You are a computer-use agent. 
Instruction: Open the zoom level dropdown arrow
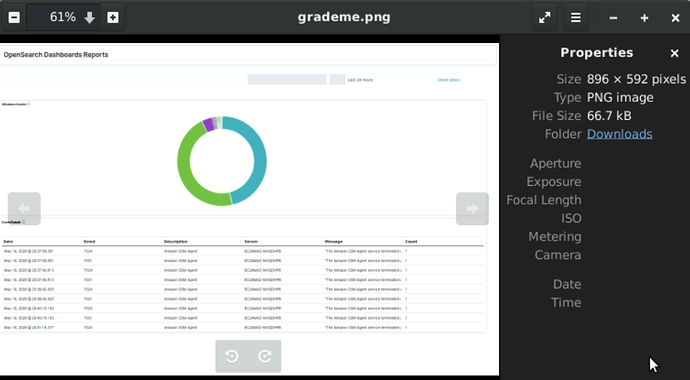[x=89, y=18]
